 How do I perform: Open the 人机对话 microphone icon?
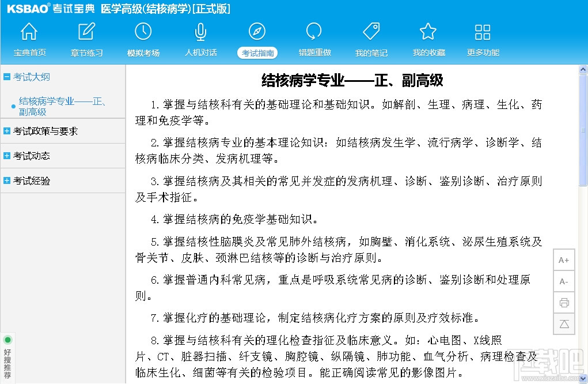tap(200, 32)
